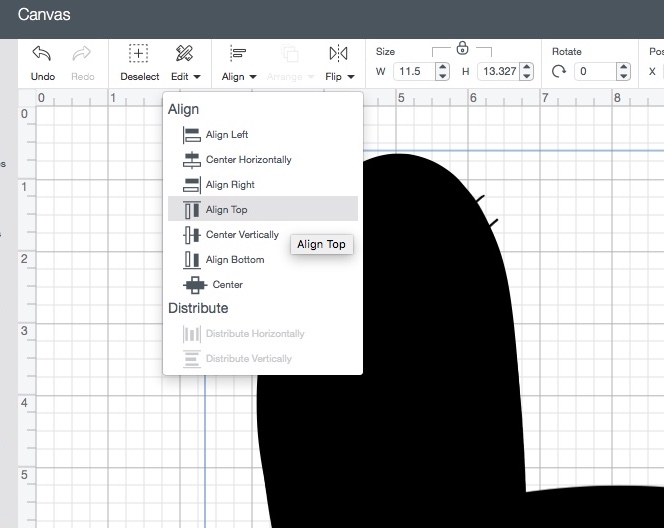The image size is (664, 528).
Task: Decrease rotation with stepper down arrow
Action: click(623, 76)
